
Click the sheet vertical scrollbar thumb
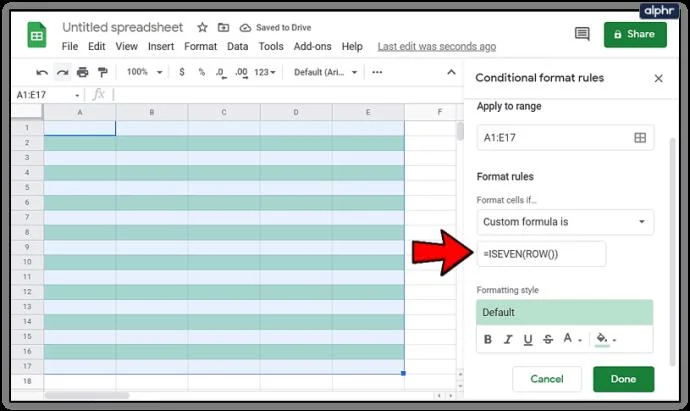[x=460, y=131]
